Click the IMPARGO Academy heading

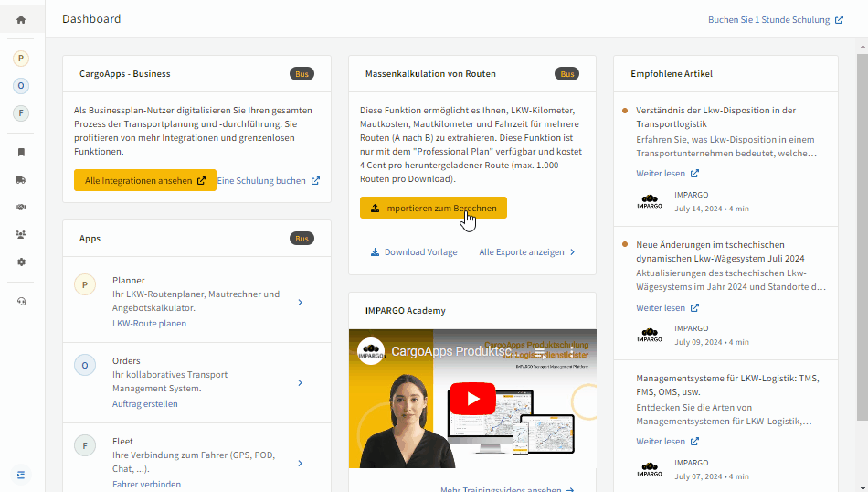pyautogui.click(x=405, y=310)
